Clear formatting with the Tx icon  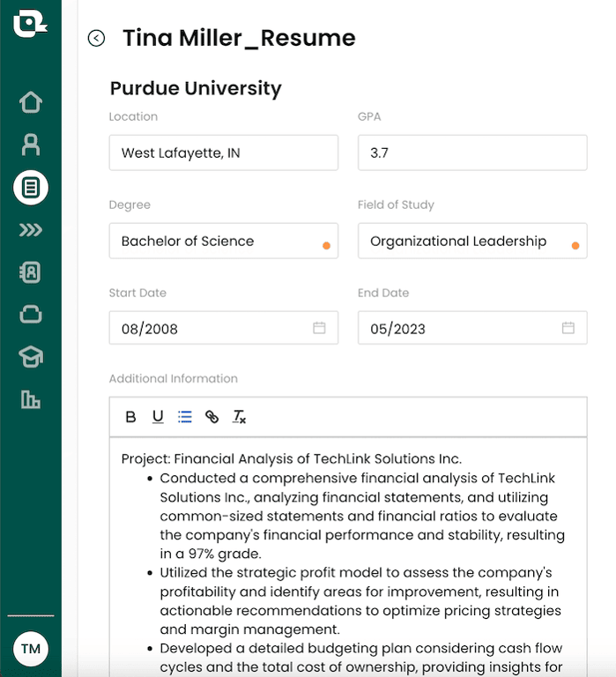coord(239,417)
